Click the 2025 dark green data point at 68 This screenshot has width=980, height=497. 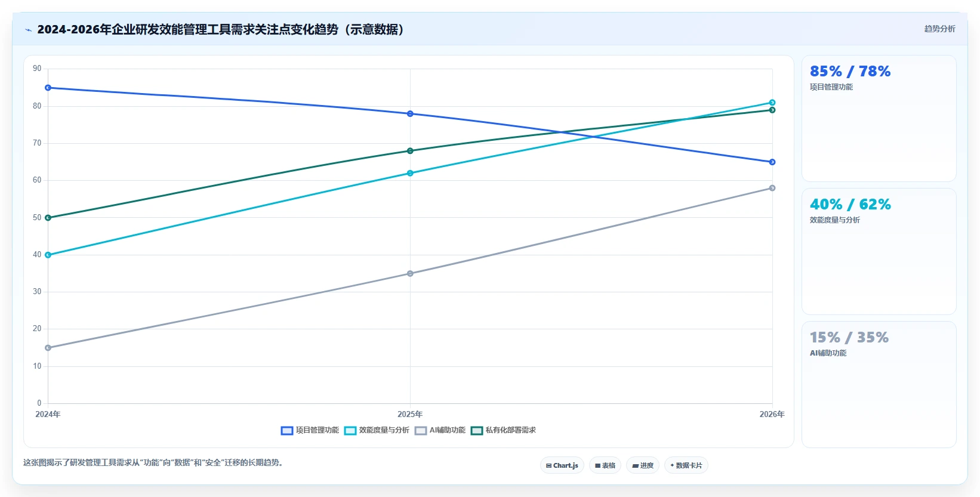click(410, 151)
